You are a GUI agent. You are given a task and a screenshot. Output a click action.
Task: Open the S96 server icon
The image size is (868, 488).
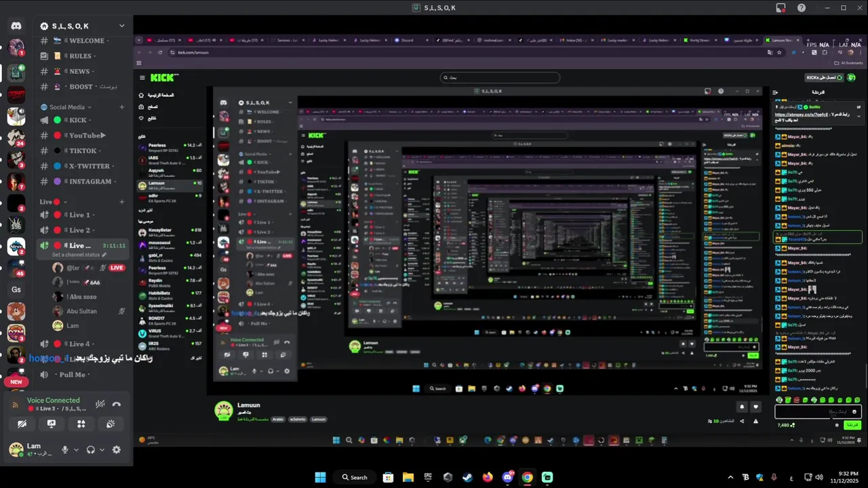coord(16,224)
